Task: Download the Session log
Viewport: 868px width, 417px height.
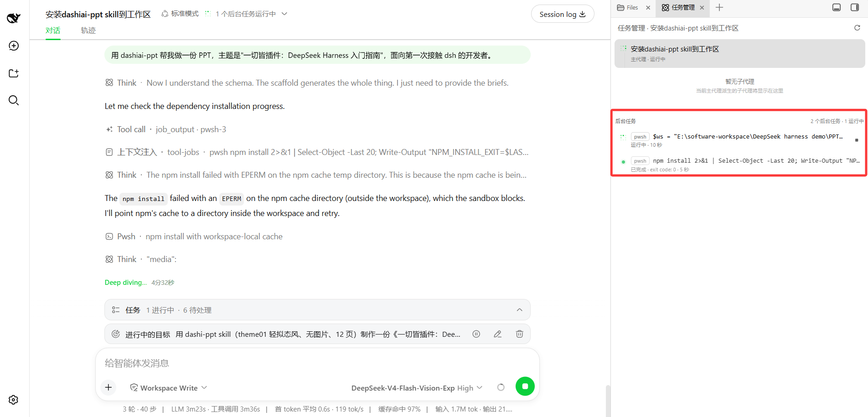Action: [x=563, y=14]
